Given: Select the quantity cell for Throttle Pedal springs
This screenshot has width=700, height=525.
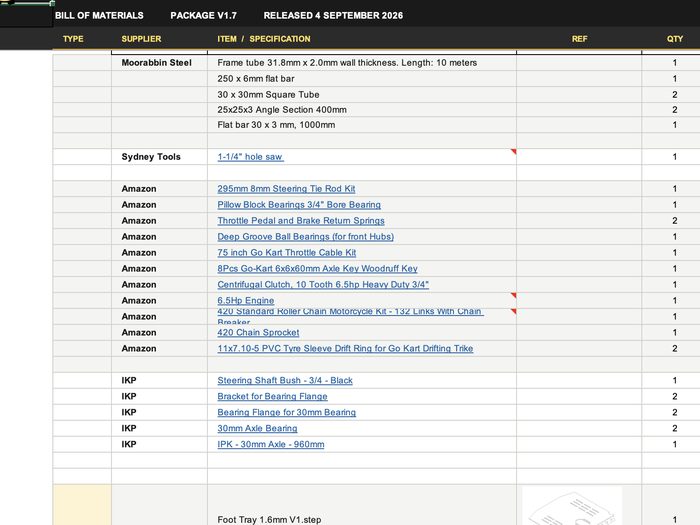Looking at the screenshot, I should 671,221.
